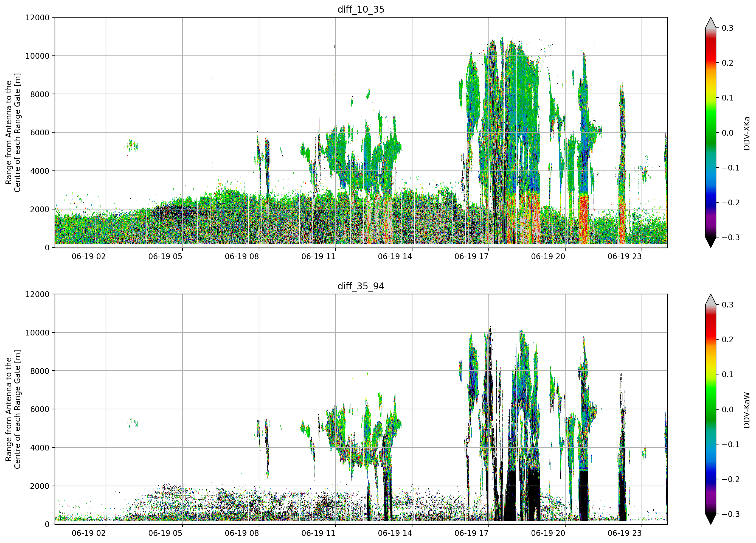Click the 6000 y-tick in diff_10_35 plot

pyautogui.click(x=40, y=133)
